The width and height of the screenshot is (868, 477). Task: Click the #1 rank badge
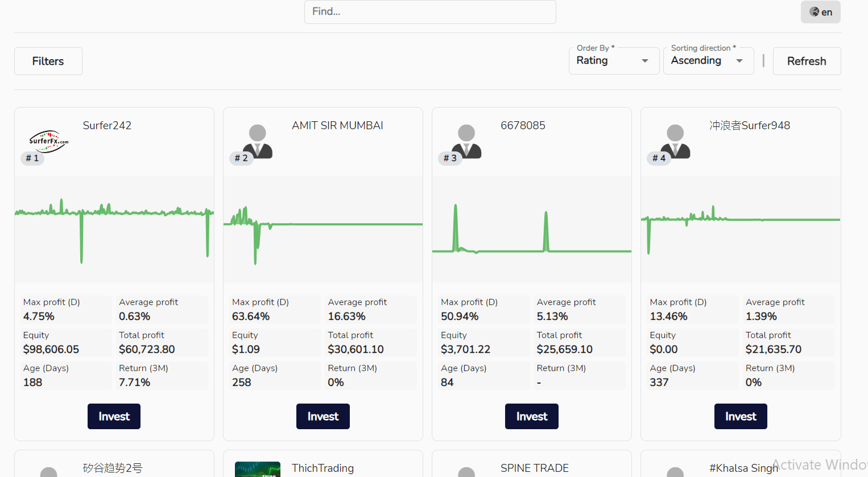click(32, 158)
